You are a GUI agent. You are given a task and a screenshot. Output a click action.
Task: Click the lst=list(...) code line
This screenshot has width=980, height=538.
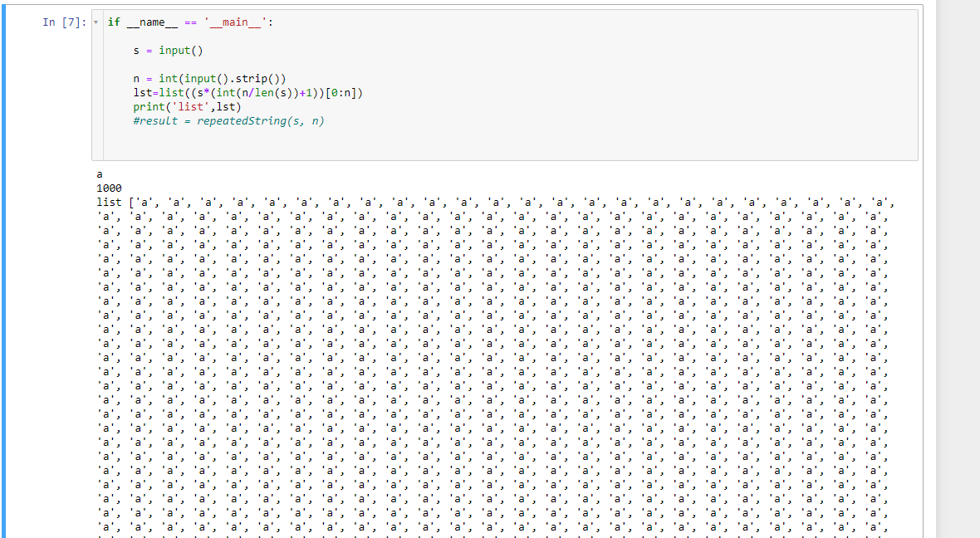coord(247,93)
